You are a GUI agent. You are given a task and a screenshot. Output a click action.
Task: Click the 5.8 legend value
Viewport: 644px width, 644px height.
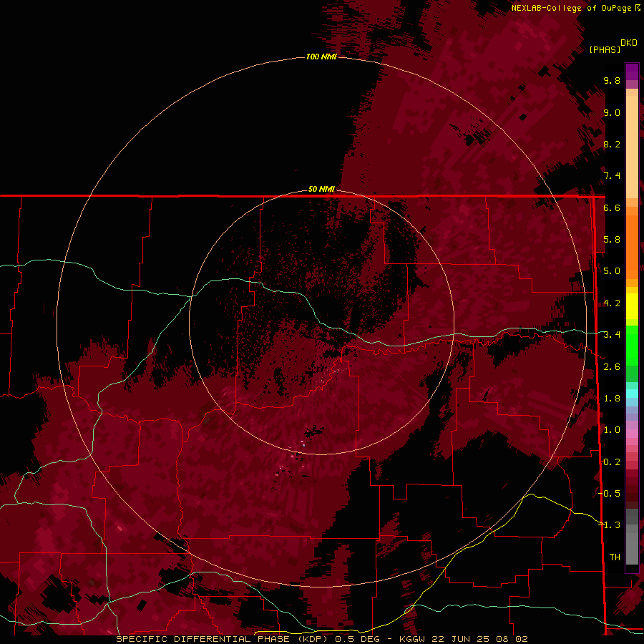pyautogui.click(x=612, y=240)
